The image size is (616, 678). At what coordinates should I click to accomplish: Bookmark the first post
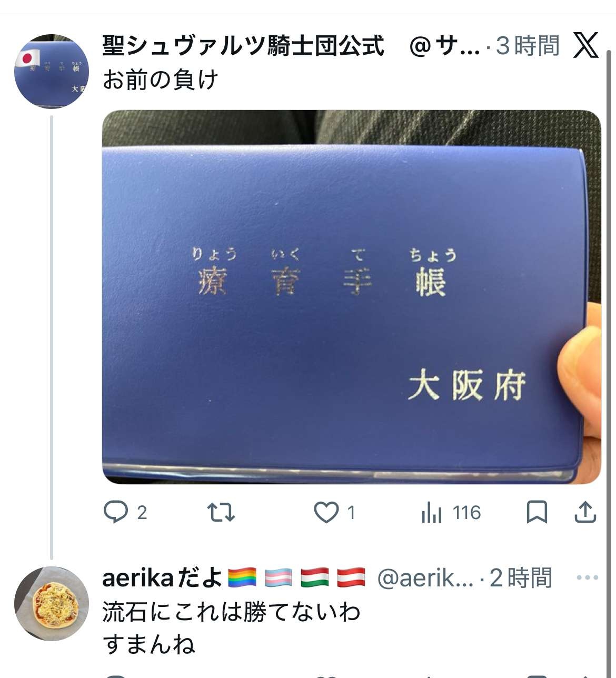(x=536, y=512)
